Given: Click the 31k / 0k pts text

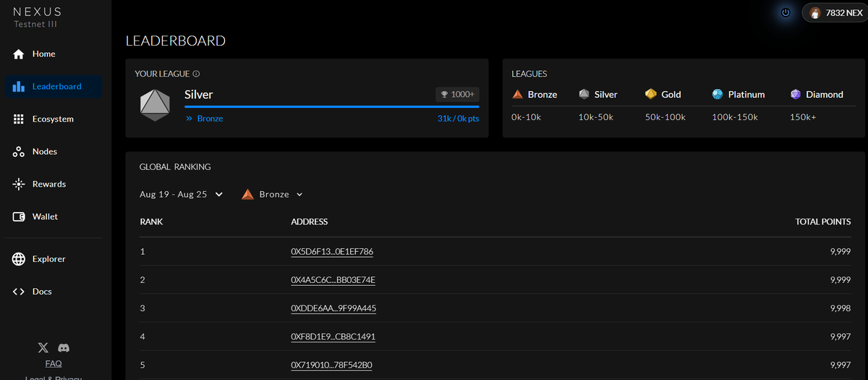Looking at the screenshot, I should point(458,119).
